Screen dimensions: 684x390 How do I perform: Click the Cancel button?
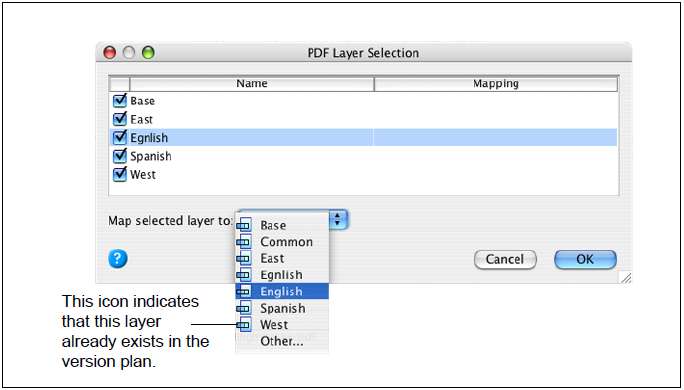505,259
